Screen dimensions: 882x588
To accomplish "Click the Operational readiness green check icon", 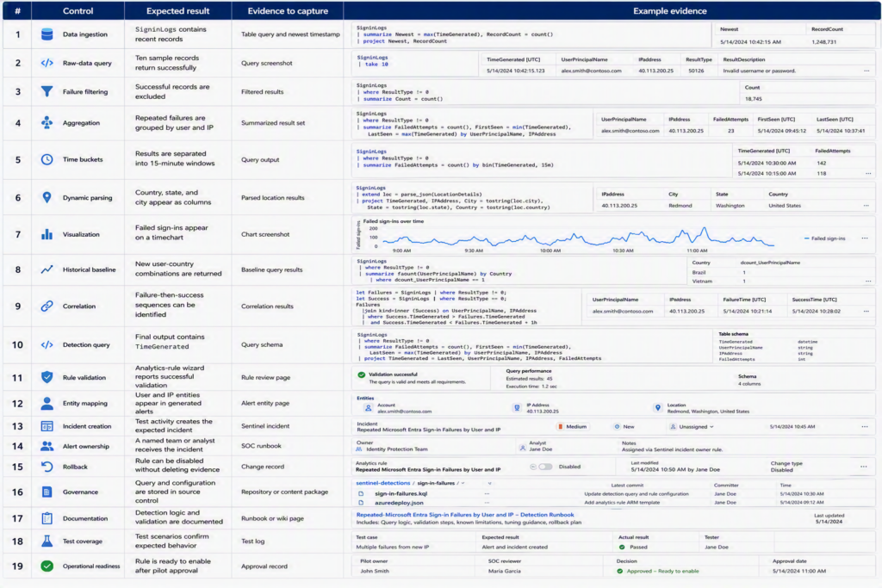I will pyautogui.click(x=47, y=566).
